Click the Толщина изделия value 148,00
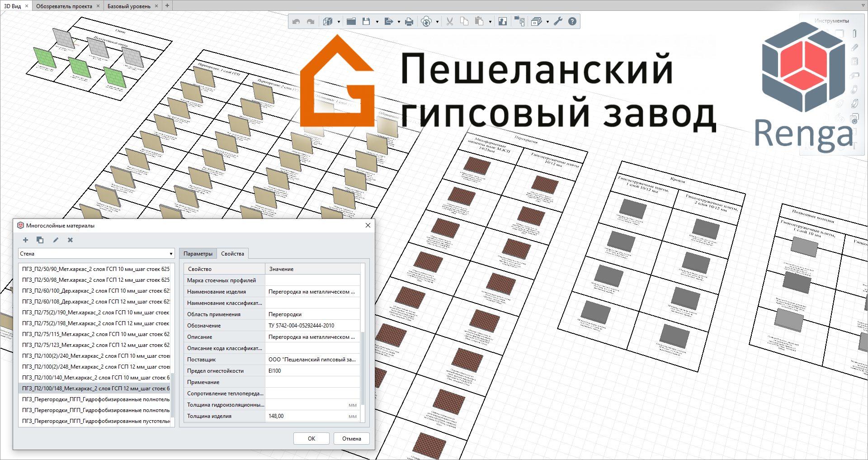This screenshot has height=460, width=868. coord(312,416)
